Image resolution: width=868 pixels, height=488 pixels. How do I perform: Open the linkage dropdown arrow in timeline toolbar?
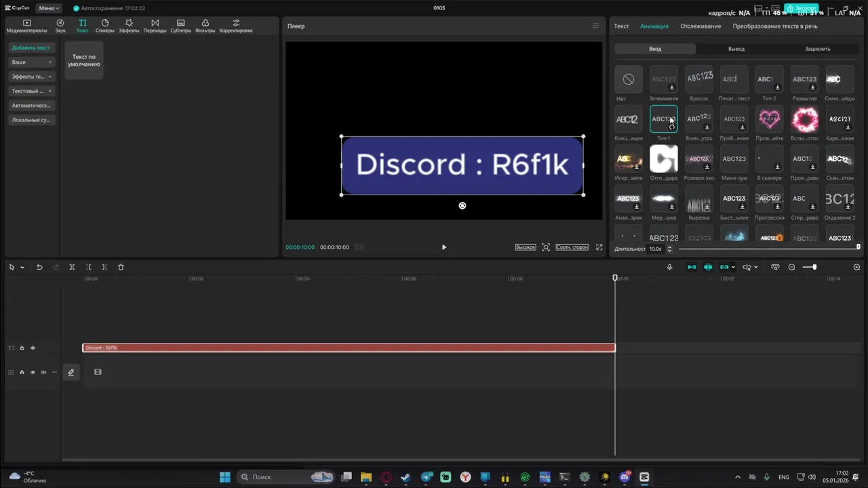tap(733, 267)
